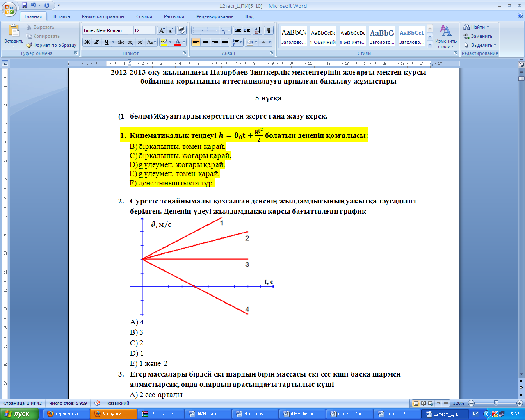525x420 pixels.
Task: Toggle underline (Ч) formatting
Action: click(106, 42)
